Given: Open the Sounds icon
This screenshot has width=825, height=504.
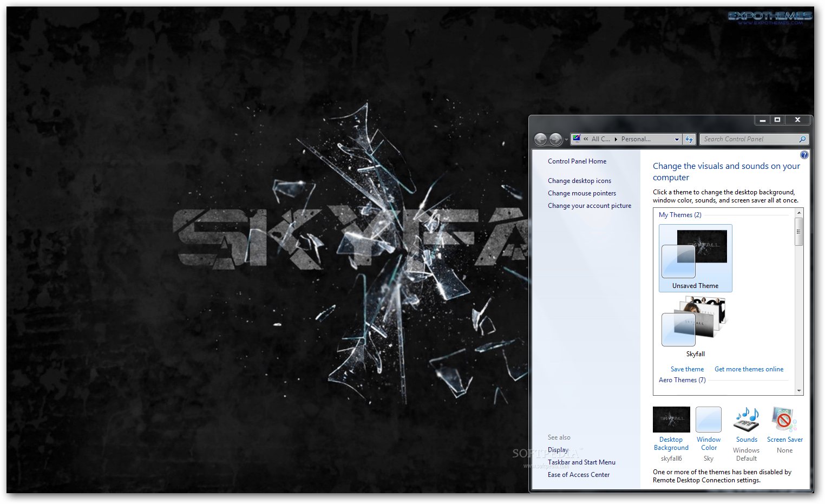Looking at the screenshot, I should click(x=747, y=420).
